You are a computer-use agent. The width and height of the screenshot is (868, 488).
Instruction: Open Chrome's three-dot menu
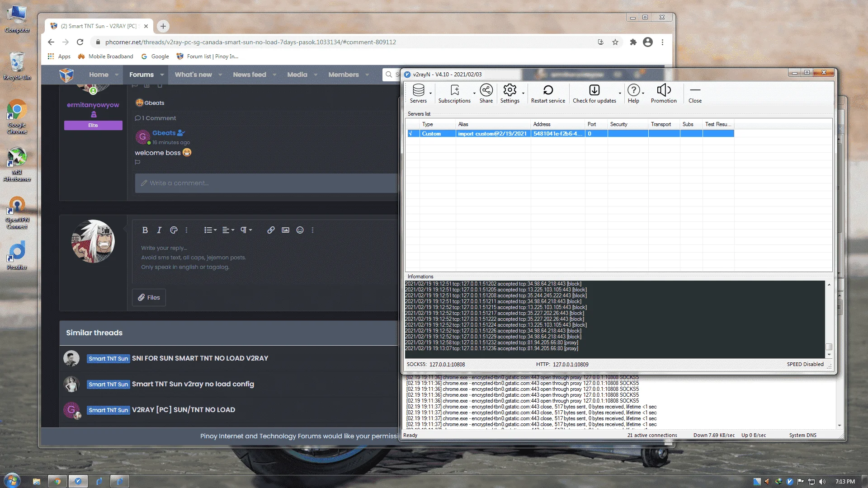pyautogui.click(x=662, y=42)
